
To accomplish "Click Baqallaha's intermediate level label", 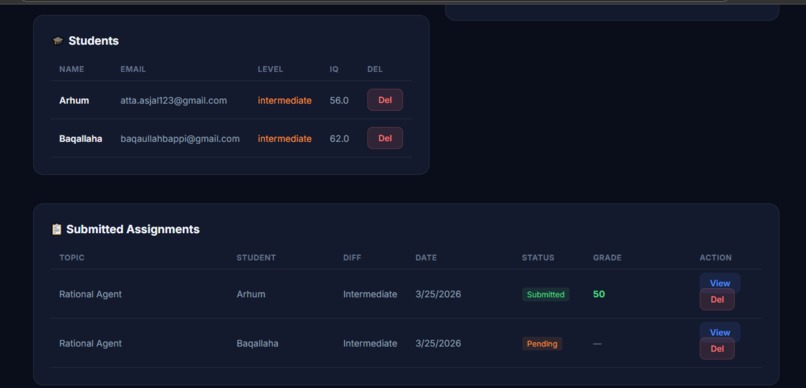I will [285, 139].
